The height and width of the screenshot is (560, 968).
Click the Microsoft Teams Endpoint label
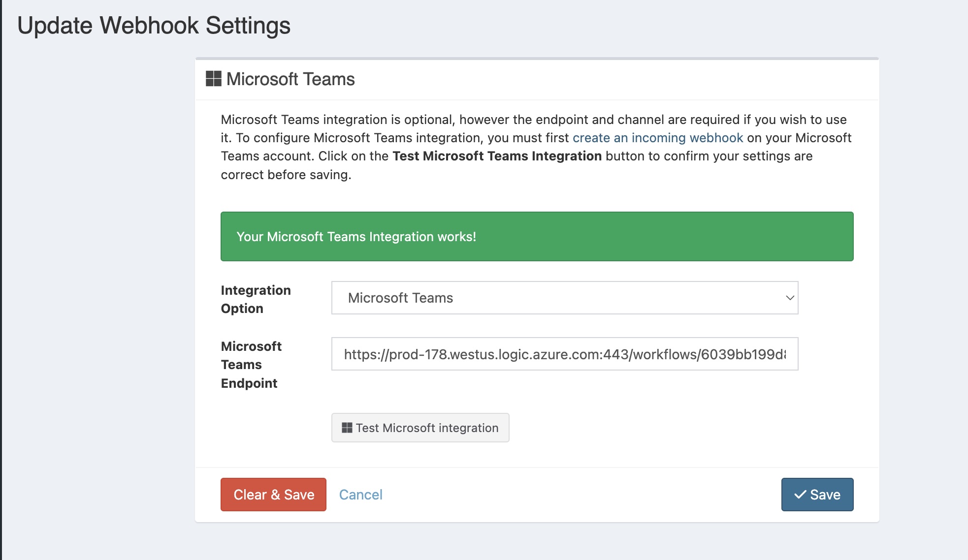pyautogui.click(x=251, y=365)
